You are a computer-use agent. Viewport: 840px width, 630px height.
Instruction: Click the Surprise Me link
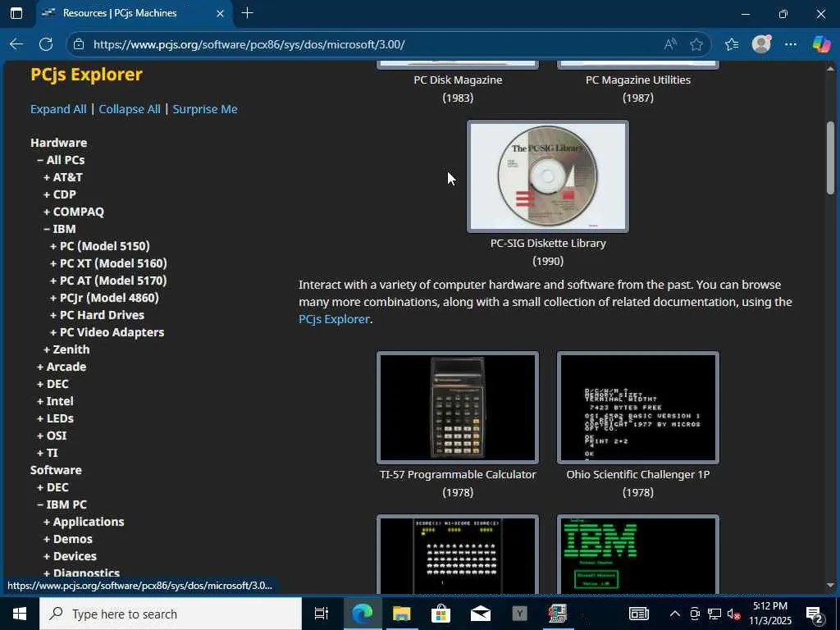click(x=205, y=109)
